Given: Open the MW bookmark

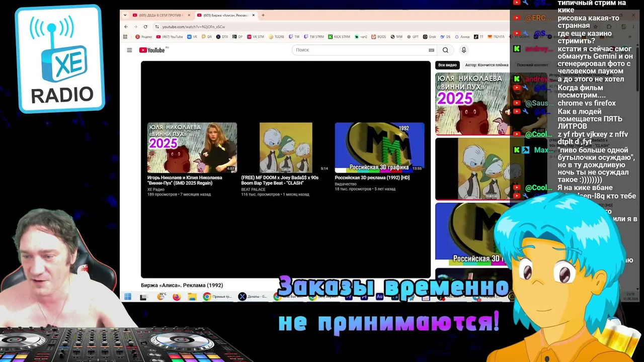Looking at the screenshot, I should tap(396, 37).
